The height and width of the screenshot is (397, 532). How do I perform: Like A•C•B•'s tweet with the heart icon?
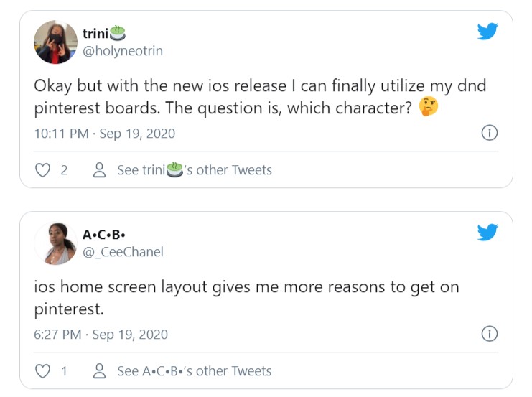(43, 371)
